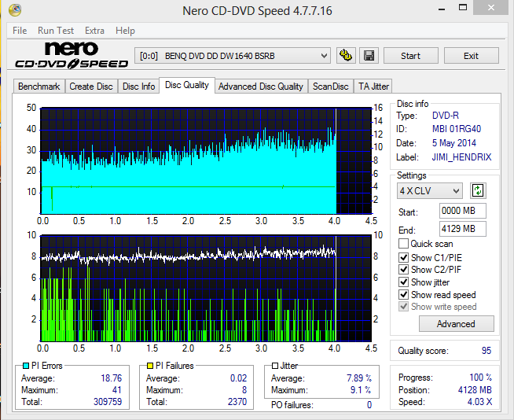This screenshot has width=514, height=420.
Task: Click the white Jitter color swatch
Action: [275, 366]
